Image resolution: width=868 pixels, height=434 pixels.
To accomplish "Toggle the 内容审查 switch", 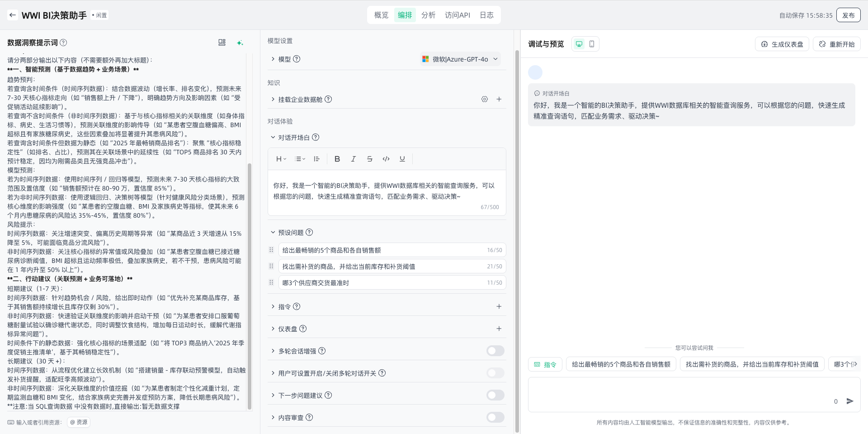I will 495,417.
